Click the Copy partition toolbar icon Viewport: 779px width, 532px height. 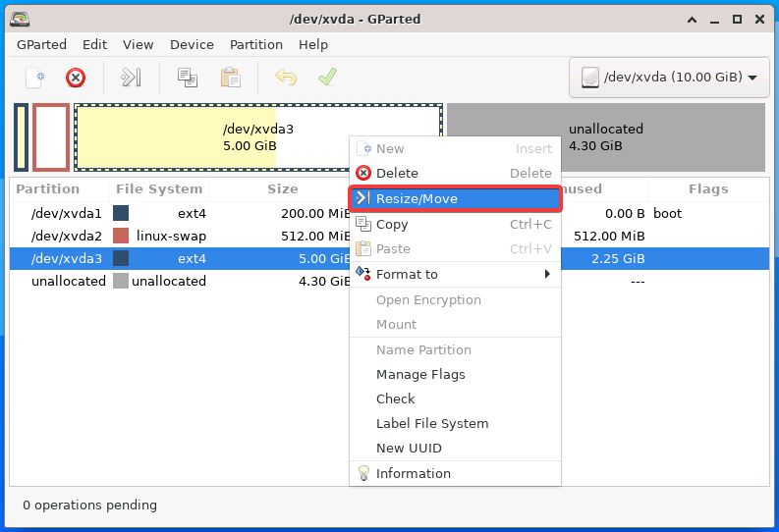click(x=188, y=78)
